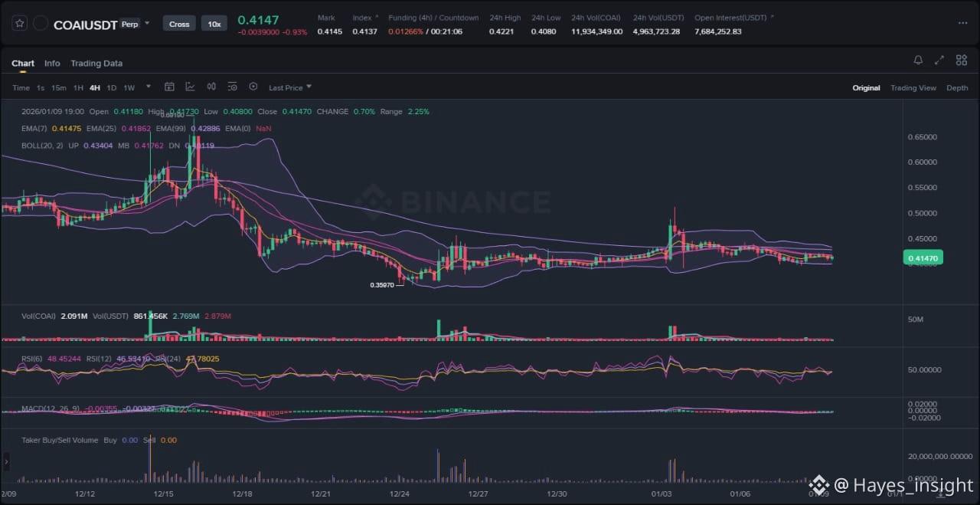980x505 pixels.
Task: Open the Cross margin mode button
Action: (x=179, y=24)
